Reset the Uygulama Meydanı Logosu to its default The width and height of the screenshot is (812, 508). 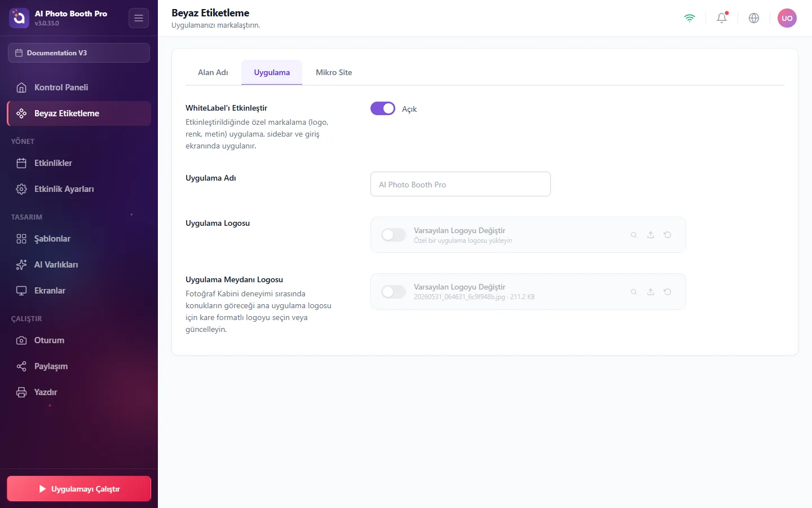pos(668,292)
